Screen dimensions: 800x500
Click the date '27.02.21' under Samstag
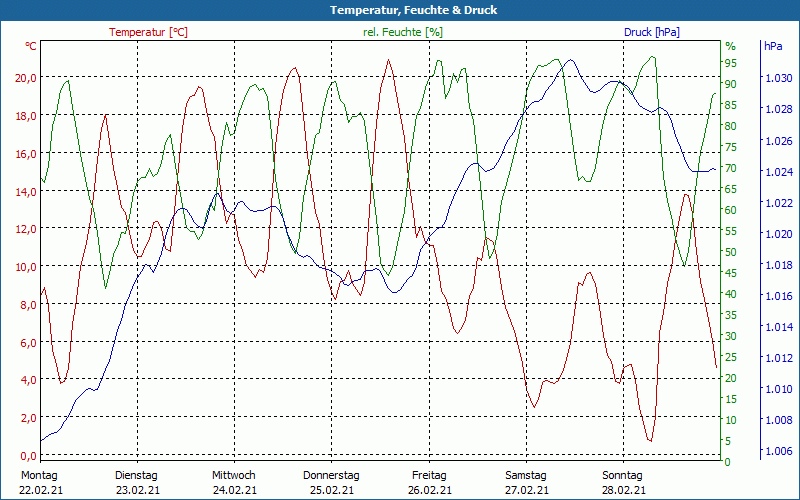point(527,491)
